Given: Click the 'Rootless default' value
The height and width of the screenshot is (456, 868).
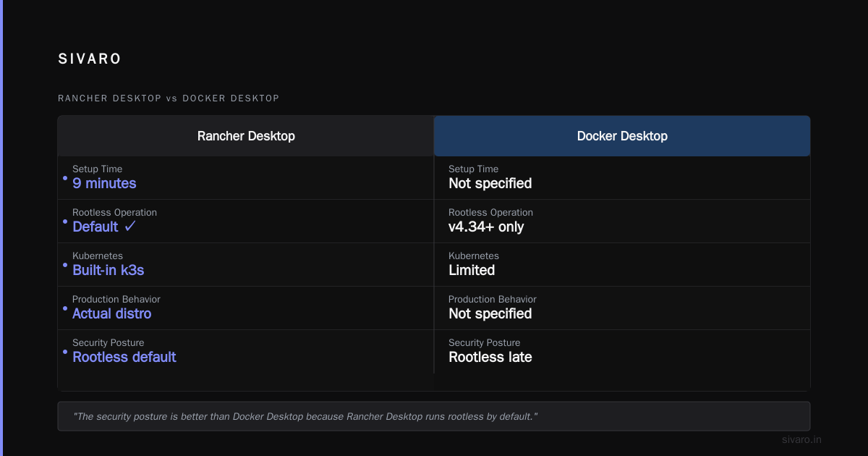Looking at the screenshot, I should pos(124,357).
